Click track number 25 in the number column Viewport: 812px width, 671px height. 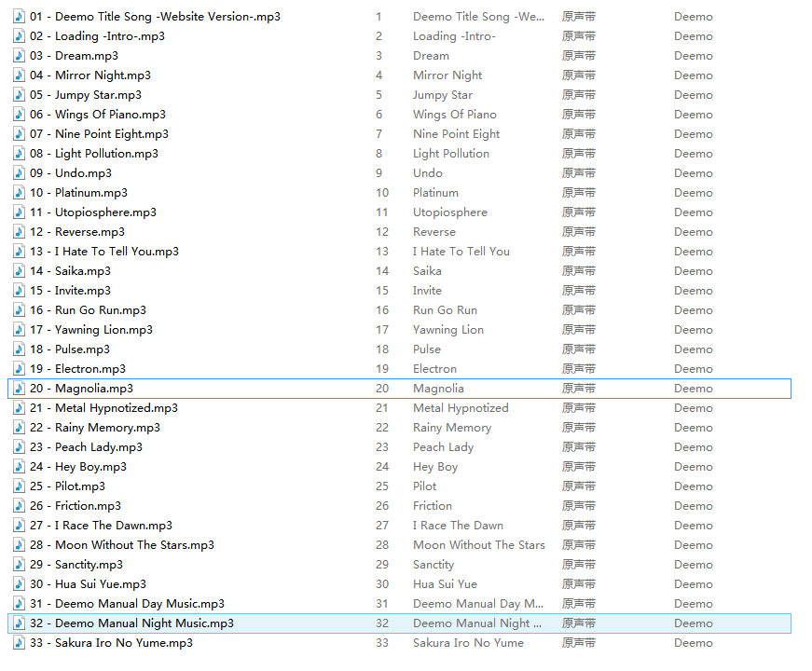tap(382, 486)
